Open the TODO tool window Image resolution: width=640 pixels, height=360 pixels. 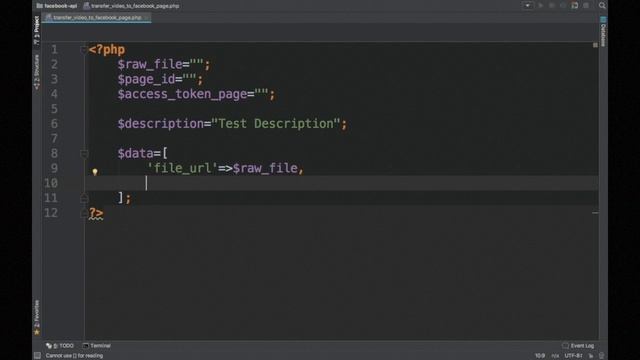pyautogui.click(x=60, y=346)
